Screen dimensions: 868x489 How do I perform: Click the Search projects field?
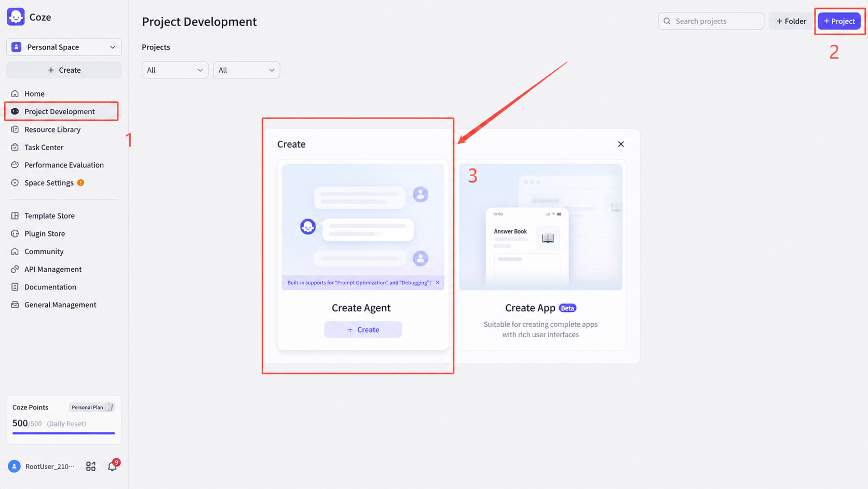point(711,21)
